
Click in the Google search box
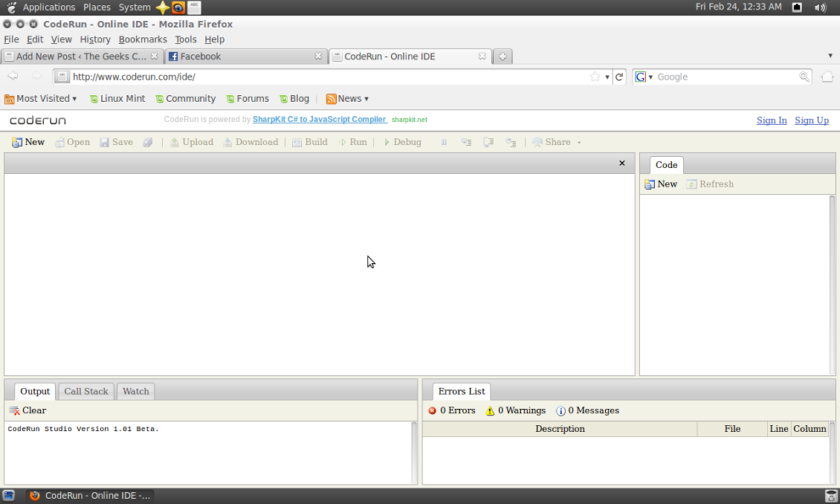coord(725,77)
